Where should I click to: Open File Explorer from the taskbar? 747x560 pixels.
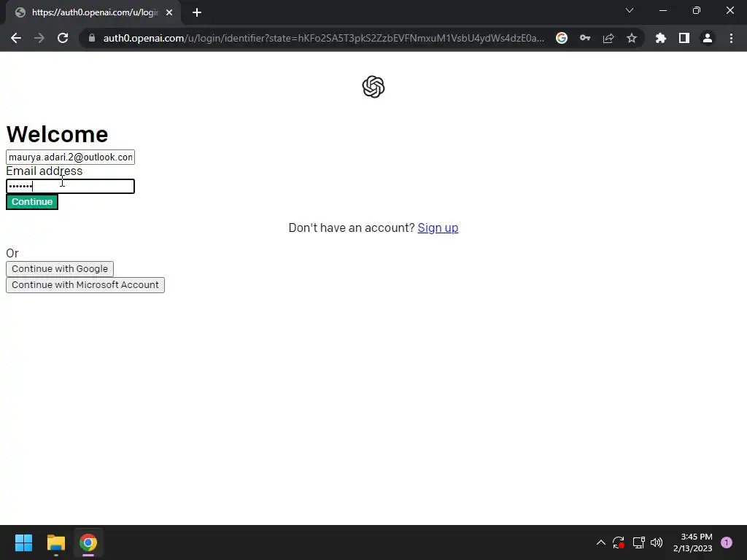click(x=55, y=542)
